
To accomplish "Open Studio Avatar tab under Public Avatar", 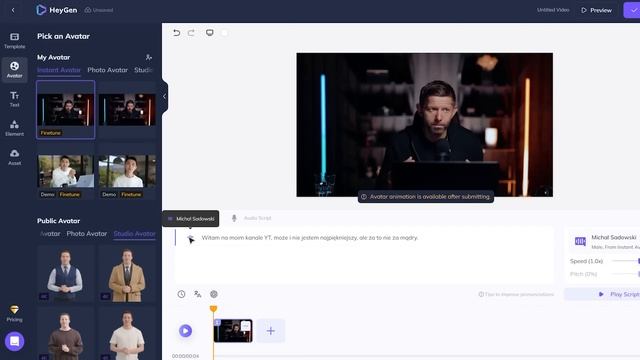I will pyautogui.click(x=134, y=234).
